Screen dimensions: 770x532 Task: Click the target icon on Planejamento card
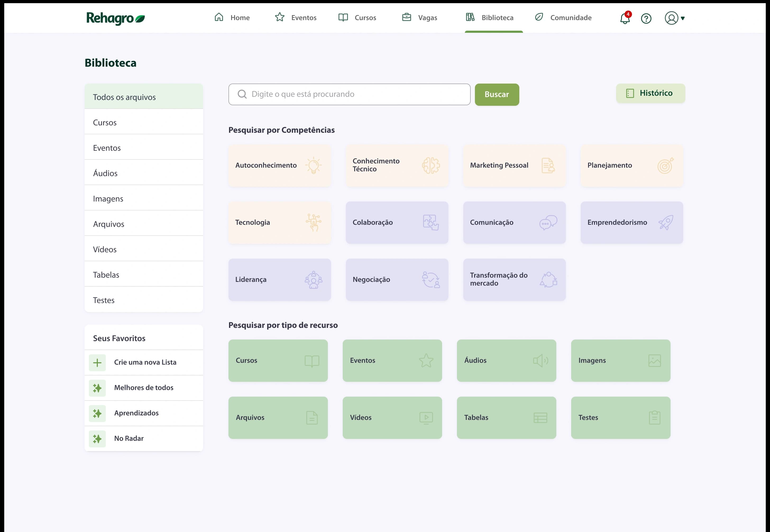tap(665, 165)
